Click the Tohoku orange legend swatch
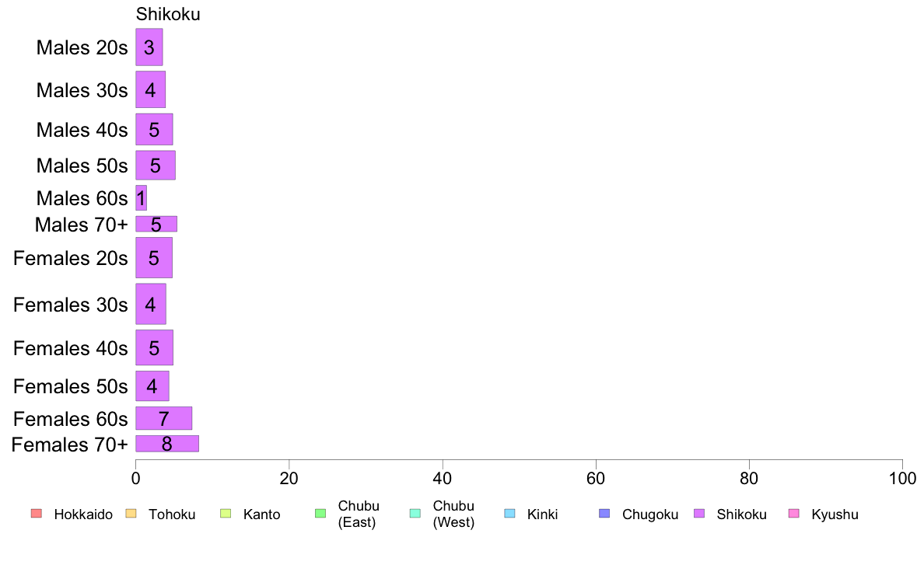Image resolution: width=924 pixels, height=572 pixels. tap(131, 514)
